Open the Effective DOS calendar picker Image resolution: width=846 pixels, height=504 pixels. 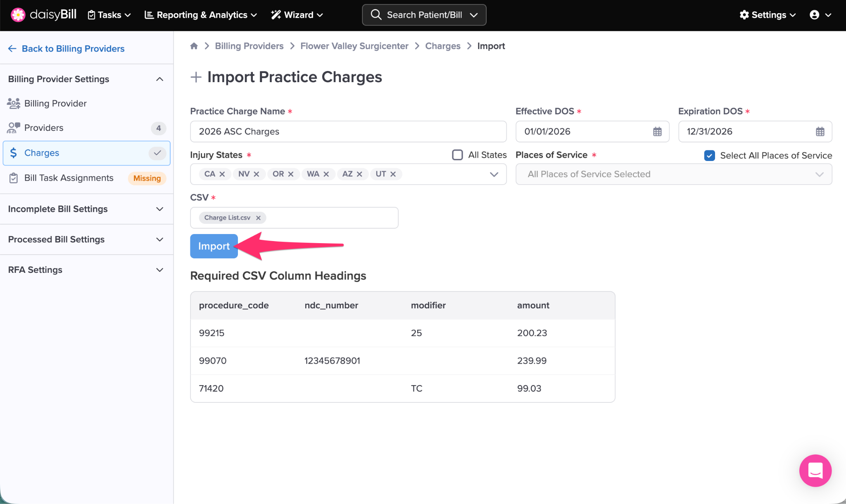point(657,132)
